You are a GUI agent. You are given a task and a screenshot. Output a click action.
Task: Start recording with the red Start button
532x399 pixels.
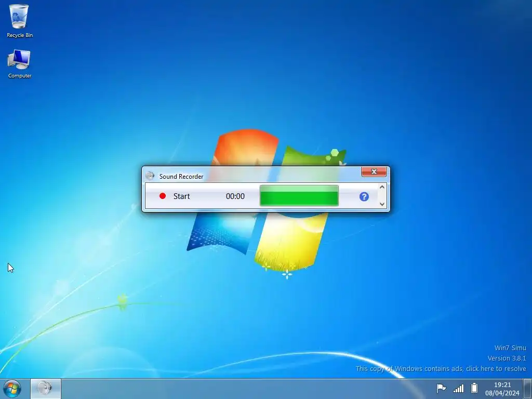175,196
